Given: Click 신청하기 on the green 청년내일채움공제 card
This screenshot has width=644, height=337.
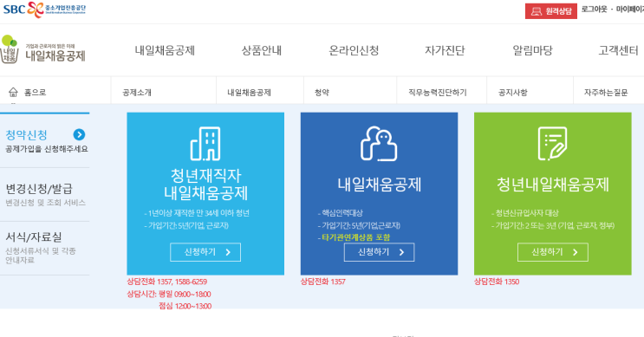Looking at the screenshot, I should 553,252.
